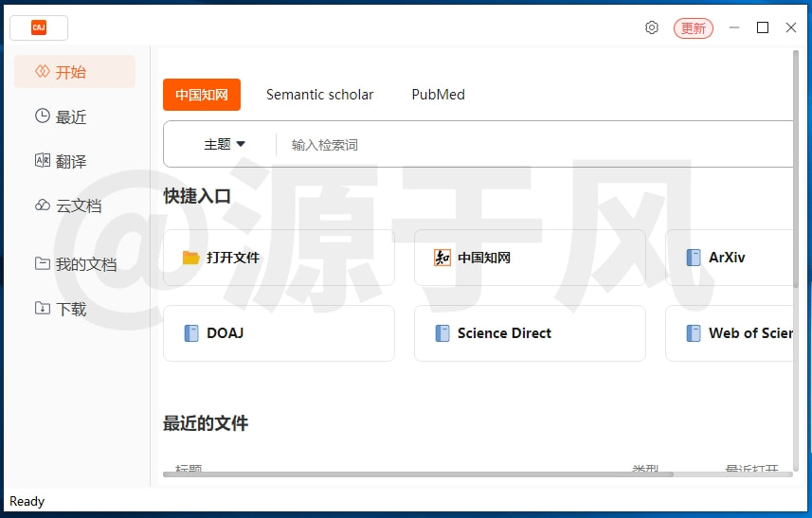Switch to Semantic scholar tab
Screen dimensions: 812x518
(319, 95)
